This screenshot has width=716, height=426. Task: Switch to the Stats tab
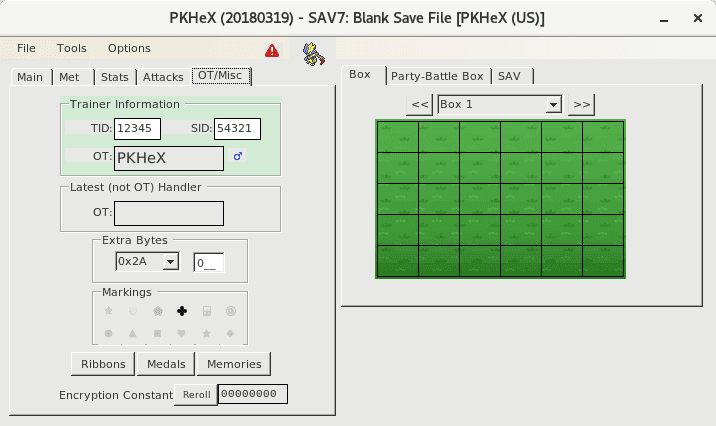[115, 77]
